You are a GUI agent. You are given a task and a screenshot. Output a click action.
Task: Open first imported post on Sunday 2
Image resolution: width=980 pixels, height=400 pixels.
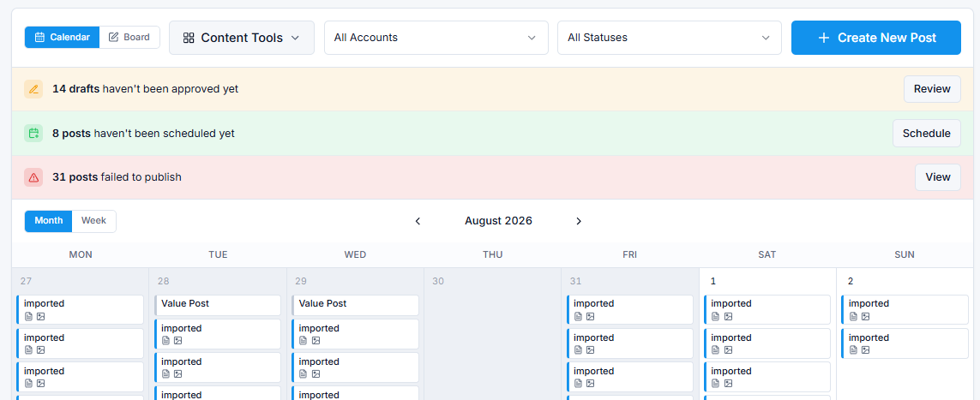point(905,309)
